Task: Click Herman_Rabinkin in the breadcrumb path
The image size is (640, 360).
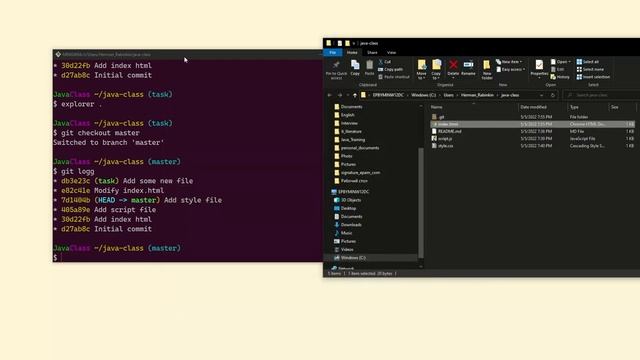Action: (x=477, y=95)
